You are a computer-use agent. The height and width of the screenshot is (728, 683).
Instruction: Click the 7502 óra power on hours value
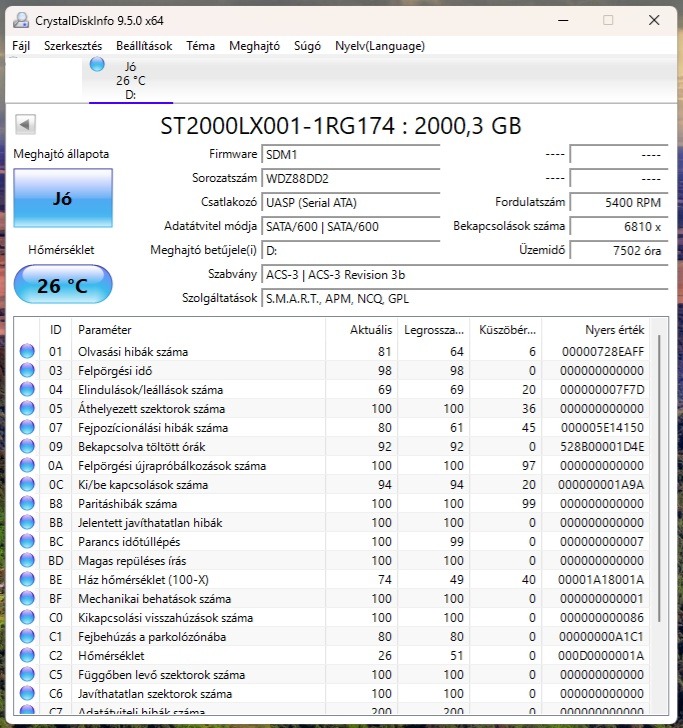coord(619,251)
